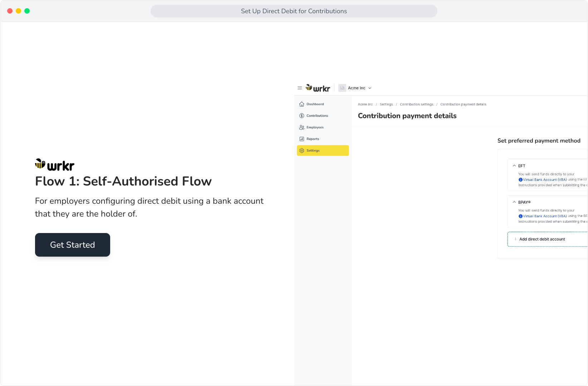
Task: Click the plus icon for Add direct debit account
Action: [515, 239]
